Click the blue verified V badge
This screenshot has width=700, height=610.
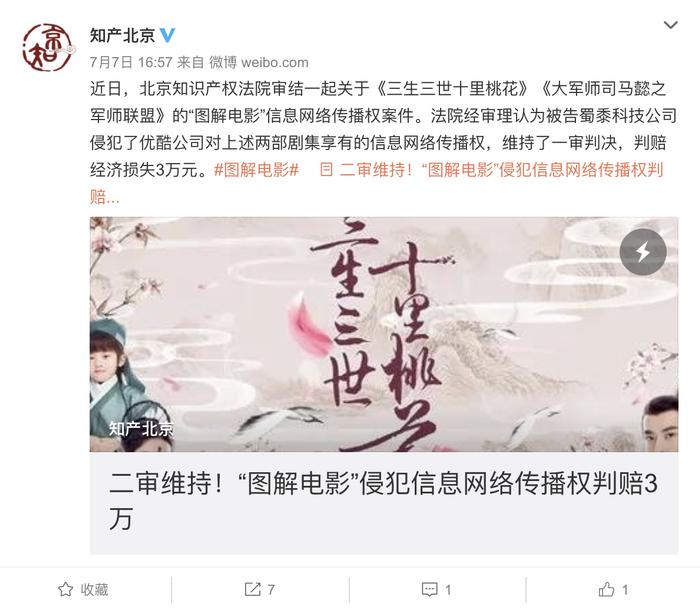(167, 35)
